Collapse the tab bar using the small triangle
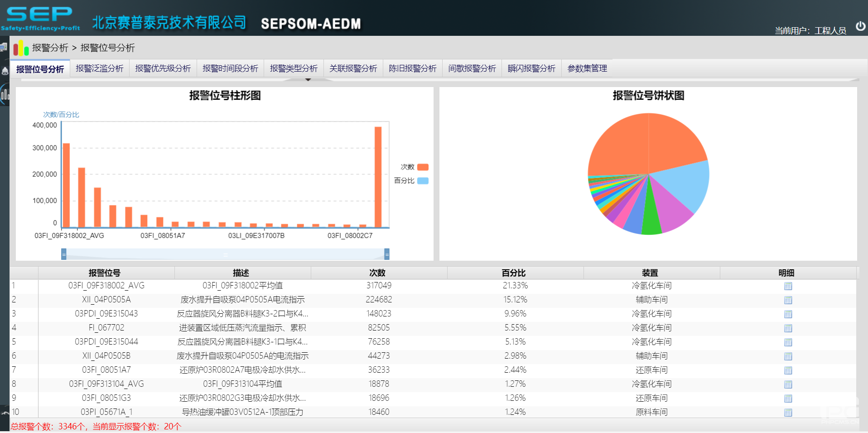 pos(308,79)
